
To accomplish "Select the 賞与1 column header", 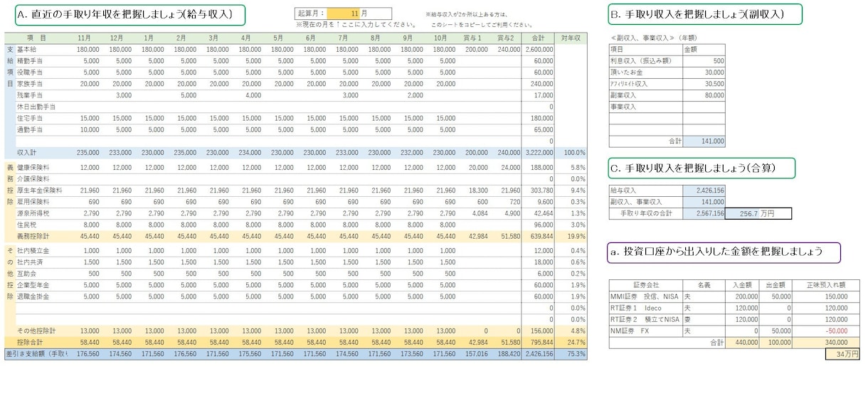I will point(473,38).
